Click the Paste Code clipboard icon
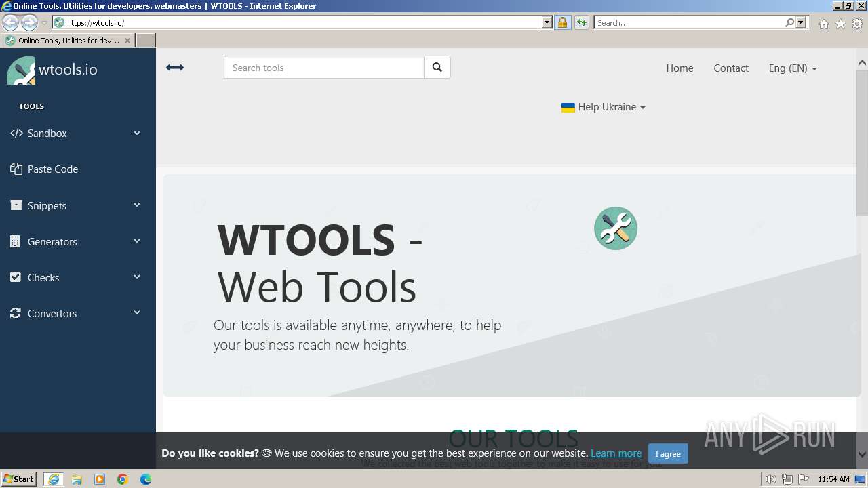 (x=16, y=169)
